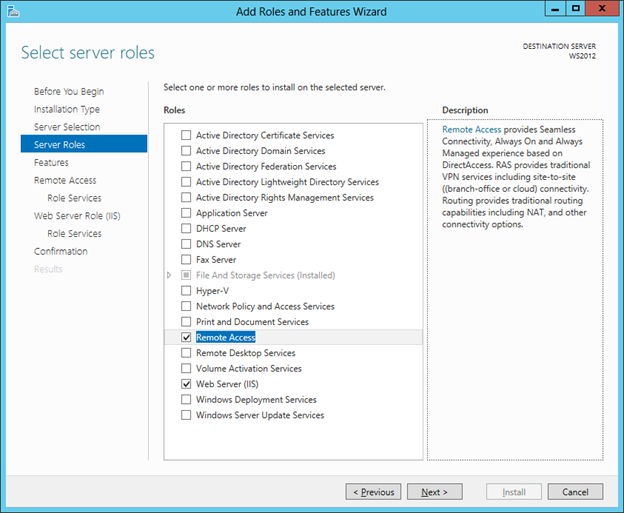
Task: Select the Remote Desktop Services role label
Action: click(x=246, y=353)
